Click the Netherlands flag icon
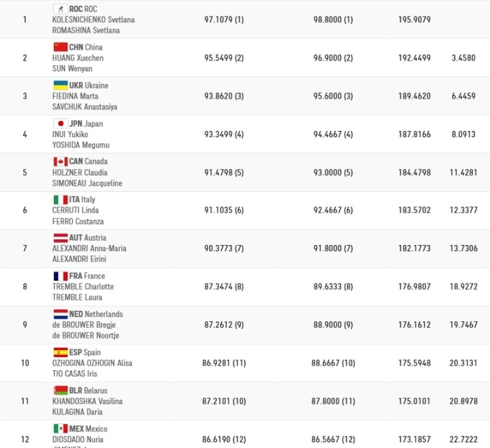This screenshot has width=490, height=448. [61, 314]
